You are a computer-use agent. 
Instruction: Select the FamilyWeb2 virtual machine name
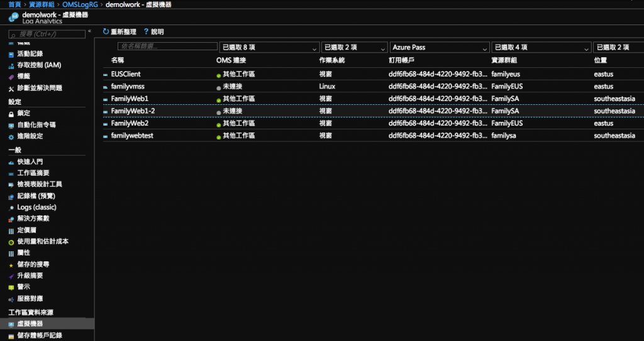[130, 124]
